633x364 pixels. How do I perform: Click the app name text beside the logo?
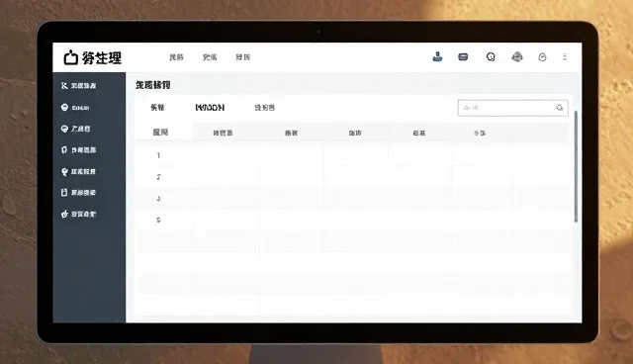coord(101,57)
